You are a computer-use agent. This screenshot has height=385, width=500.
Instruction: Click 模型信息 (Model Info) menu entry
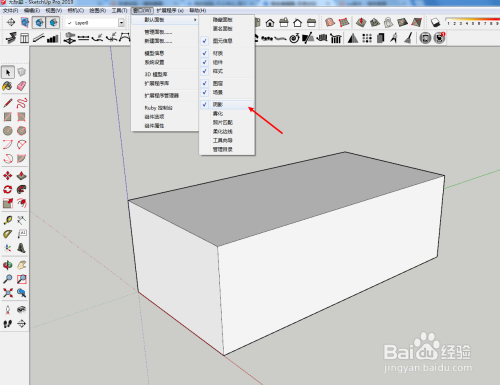pos(154,53)
